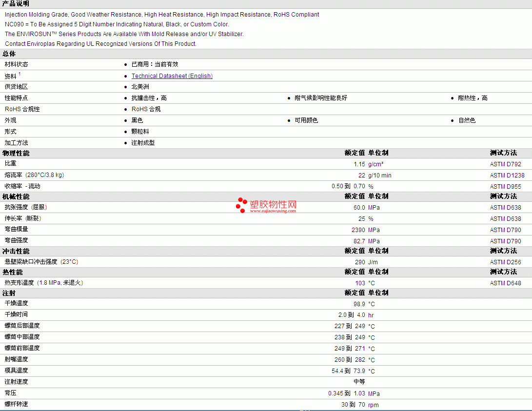
Task: Click the 抗张强度 (屈服) row label
Action: (26, 207)
